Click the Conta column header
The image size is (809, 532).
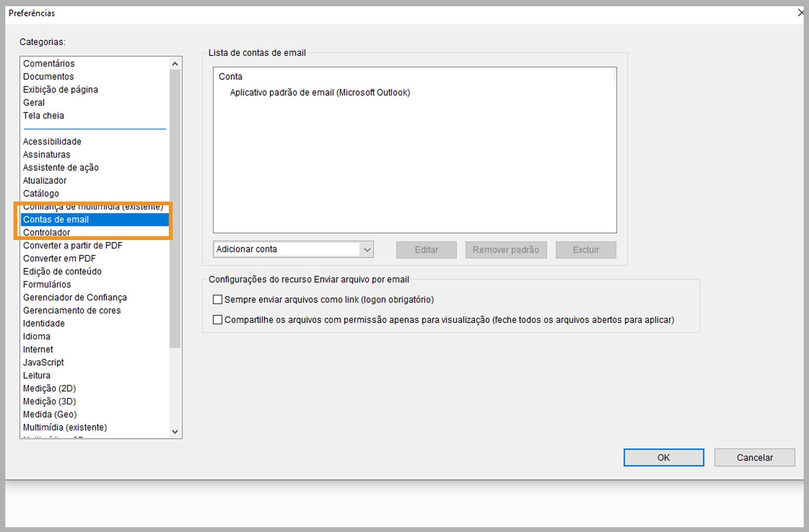(x=230, y=76)
